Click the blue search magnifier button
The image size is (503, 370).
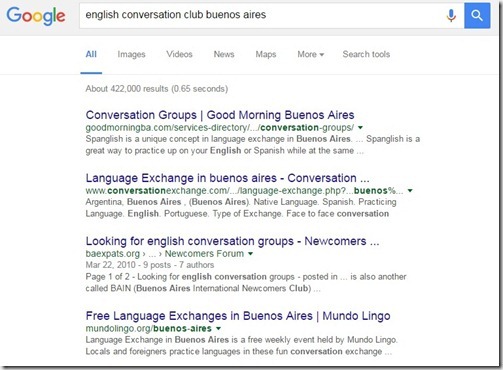pyautogui.click(x=477, y=15)
